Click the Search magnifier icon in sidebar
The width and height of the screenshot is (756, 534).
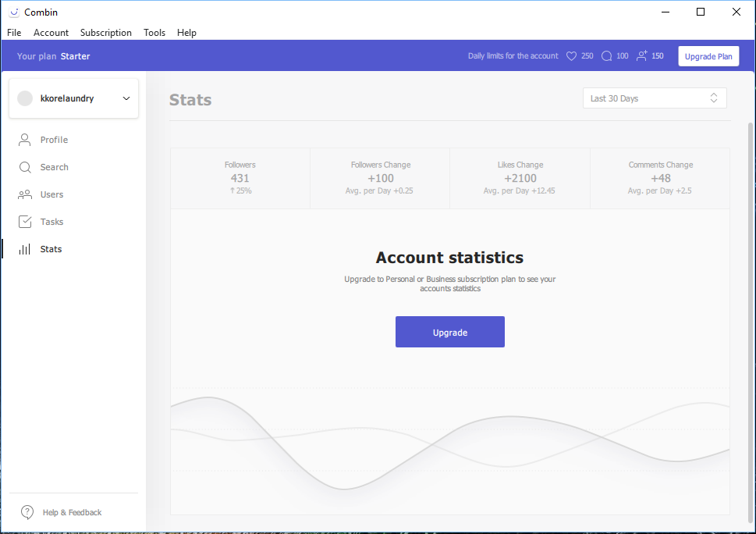point(25,167)
